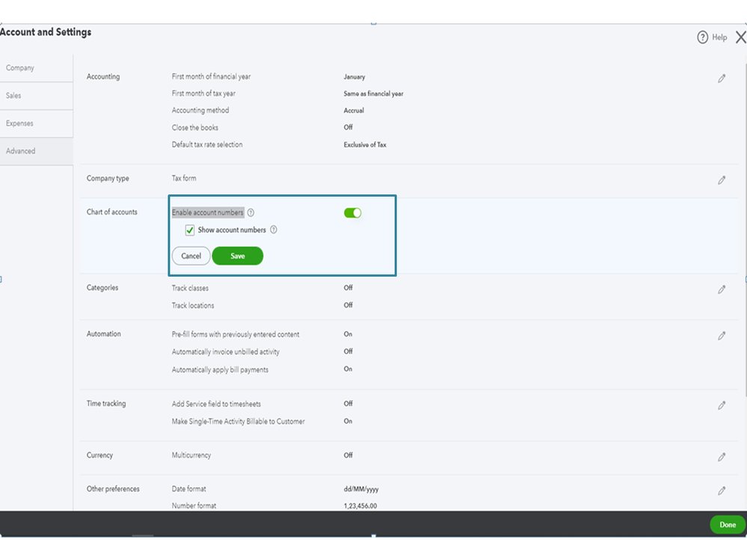Click the pencil edit icon for Accounting
747x560 pixels.
pyautogui.click(x=722, y=79)
